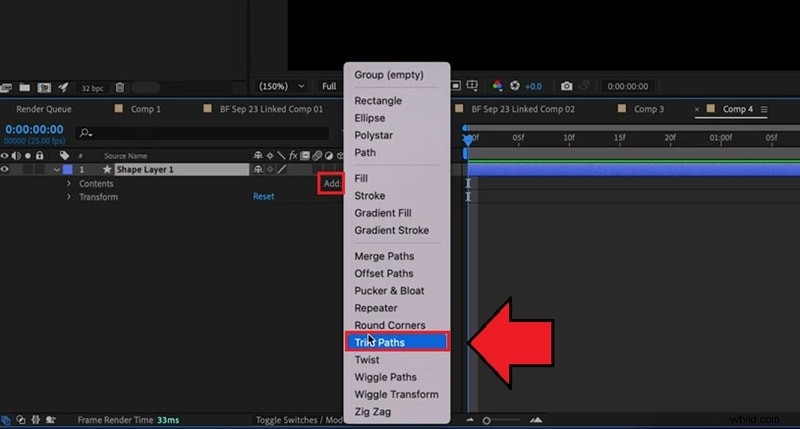Viewport: 800px width, 429px height.
Task: Click Toggle Switches / Modes button
Action: [299, 420]
